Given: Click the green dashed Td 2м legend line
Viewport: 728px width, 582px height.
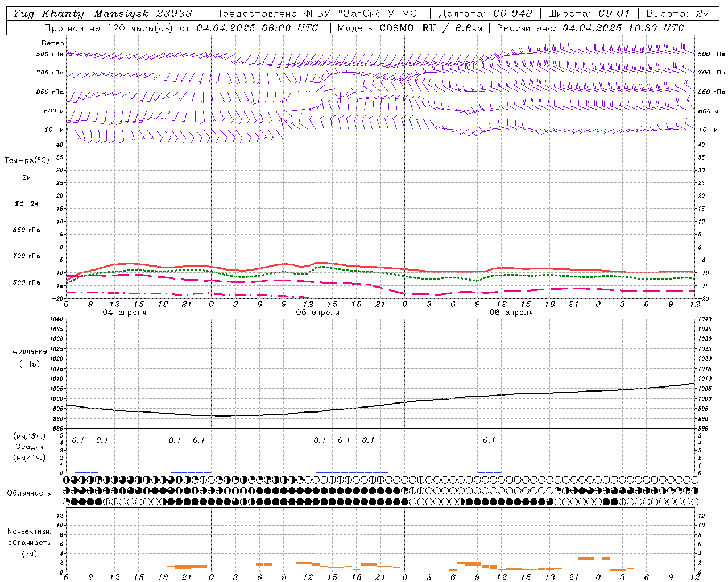Looking at the screenshot, I should [26, 210].
